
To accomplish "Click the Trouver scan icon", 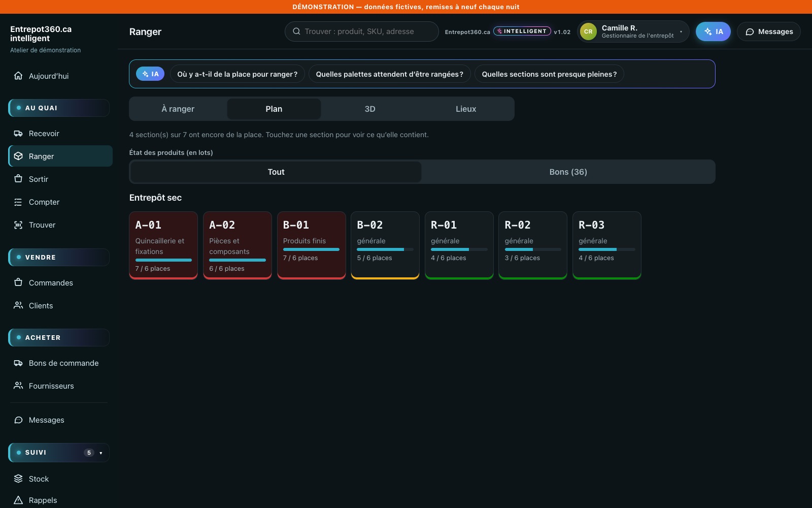I will 18,225.
